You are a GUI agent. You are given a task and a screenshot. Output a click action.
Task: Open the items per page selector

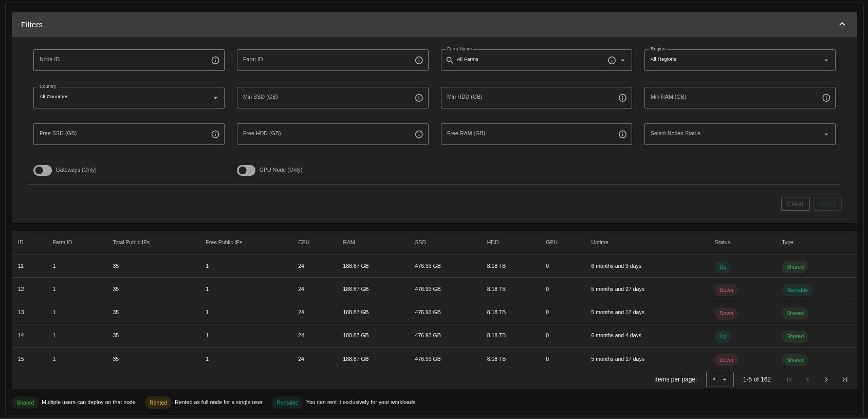pyautogui.click(x=719, y=379)
